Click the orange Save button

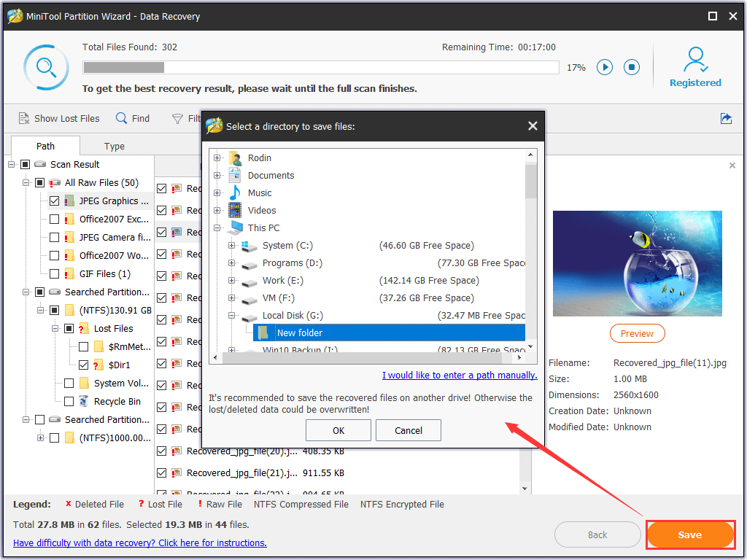coord(690,534)
